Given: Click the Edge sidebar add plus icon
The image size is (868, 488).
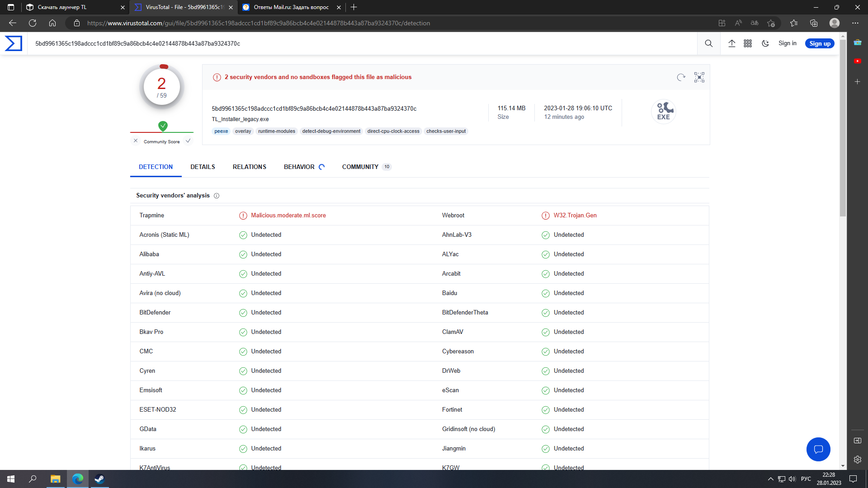Looking at the screenshot, I should (x=858, y=82).
